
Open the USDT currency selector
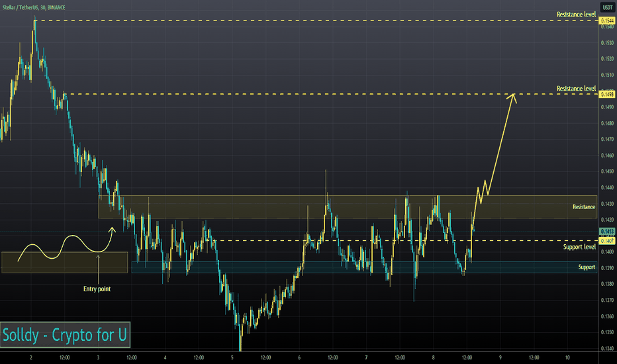tap(607, 7)
